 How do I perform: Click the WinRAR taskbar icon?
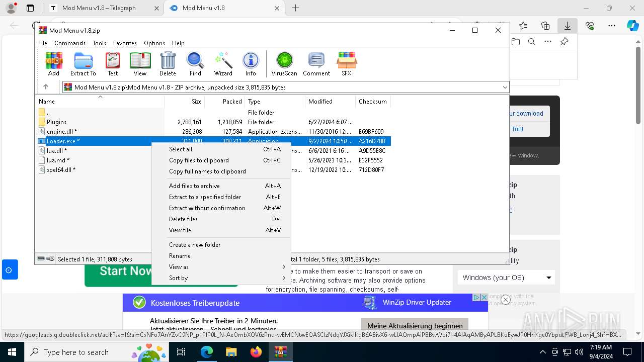281,352
